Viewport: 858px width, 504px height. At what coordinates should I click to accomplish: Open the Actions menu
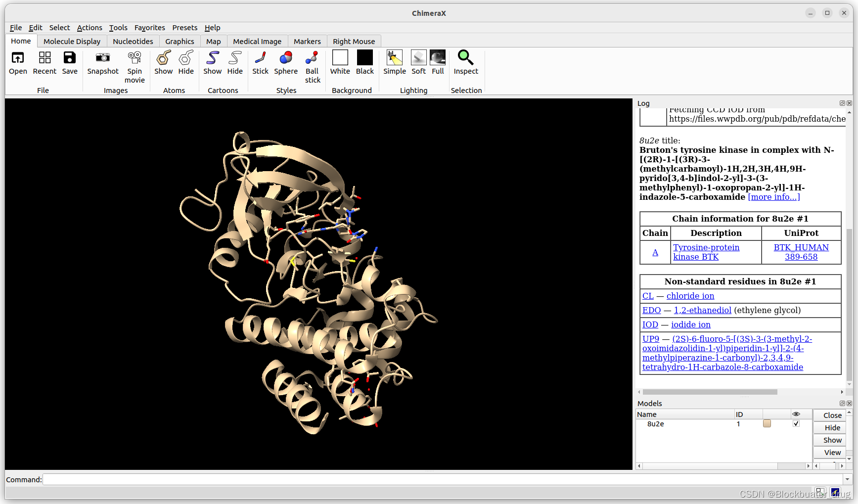tap(90, 28)
